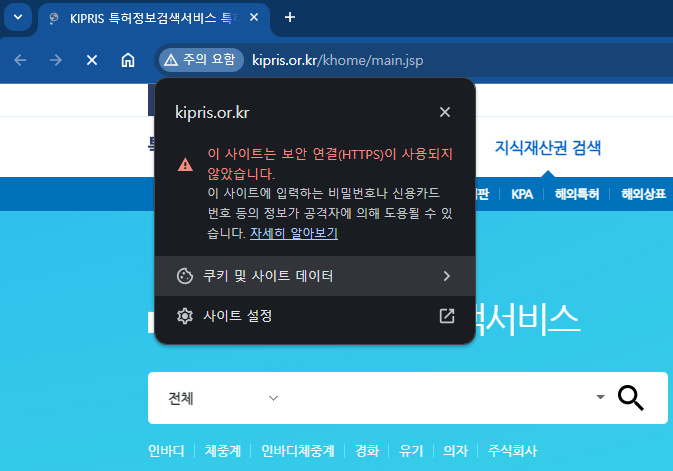Expand the search history dropdown triangle

pos(600,397)
